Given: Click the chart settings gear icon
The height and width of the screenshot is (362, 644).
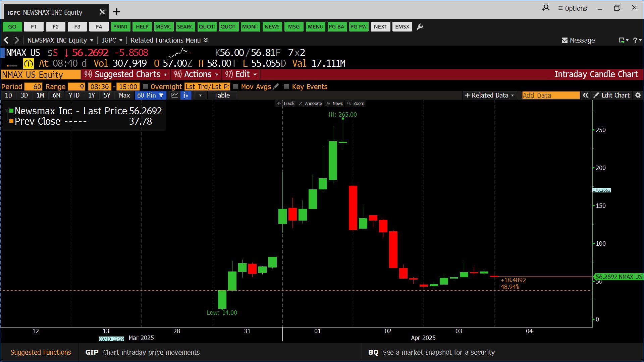Looking at the screenshot, I should tap(638, 95).
